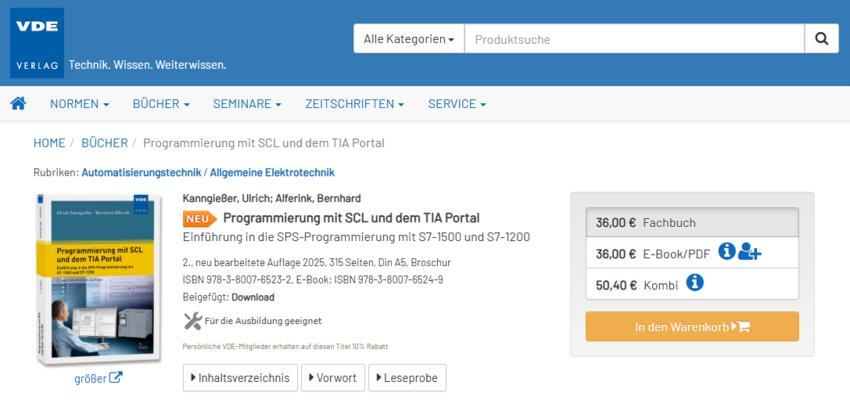Select the 36,00 € Fachbuch option
Viewport: 850px width, 407px height.
692,222
